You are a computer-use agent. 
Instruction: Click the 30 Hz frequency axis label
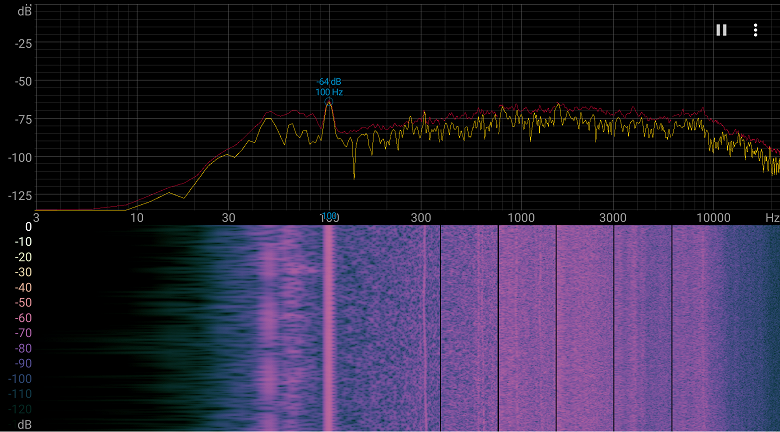click(228, 217)
